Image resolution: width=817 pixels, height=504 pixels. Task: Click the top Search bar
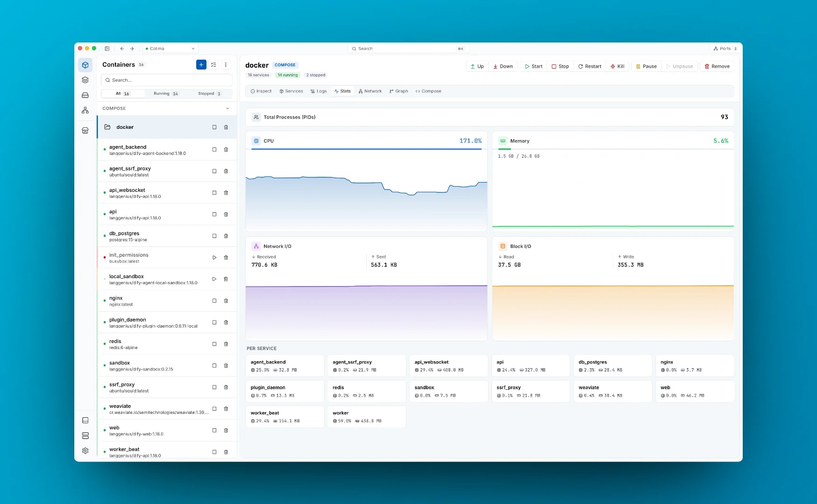(409, 49)
